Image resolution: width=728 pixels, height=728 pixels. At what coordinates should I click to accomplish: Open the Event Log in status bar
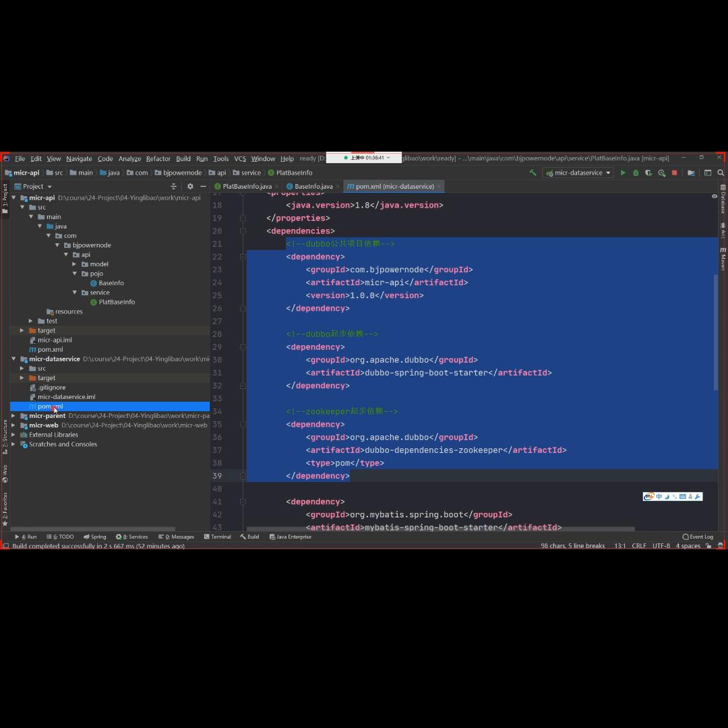click(x=698, y=537)
